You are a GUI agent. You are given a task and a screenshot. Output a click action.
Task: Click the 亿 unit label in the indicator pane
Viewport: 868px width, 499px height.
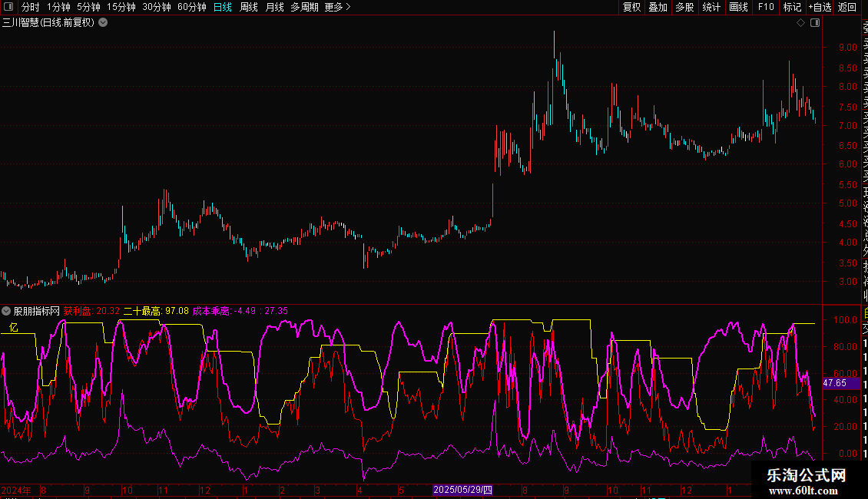click(x=13, y=328)
